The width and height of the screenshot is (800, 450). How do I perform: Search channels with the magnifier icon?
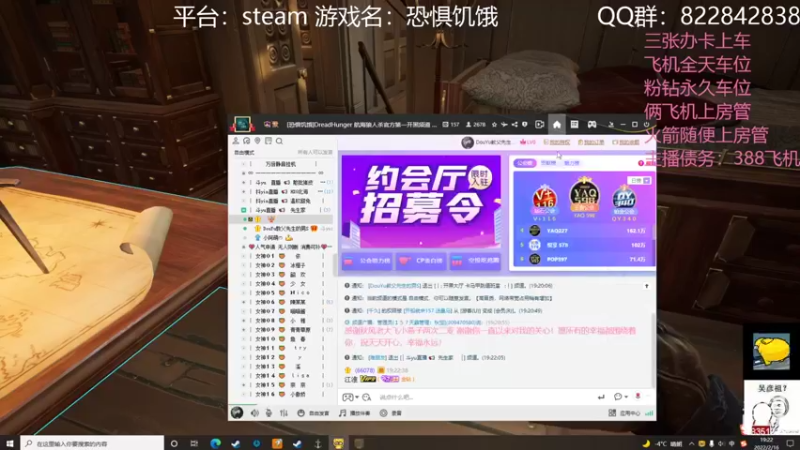coord(279,141)
